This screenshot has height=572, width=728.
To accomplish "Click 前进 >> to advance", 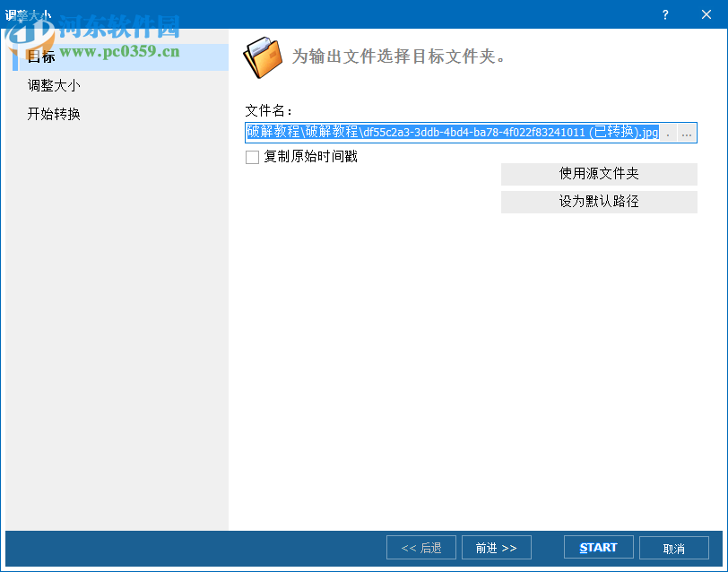I will point(496,547).
